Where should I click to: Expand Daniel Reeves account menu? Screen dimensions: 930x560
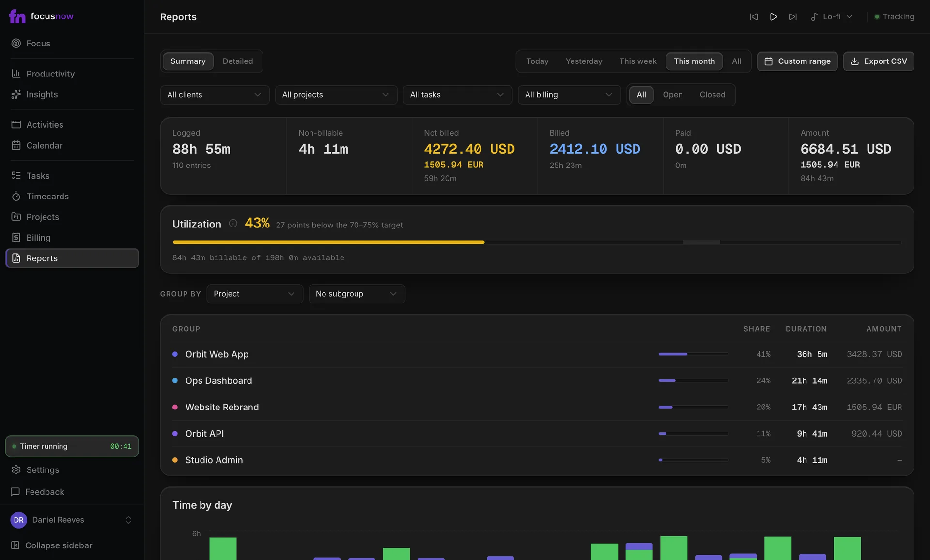[72, 520]
